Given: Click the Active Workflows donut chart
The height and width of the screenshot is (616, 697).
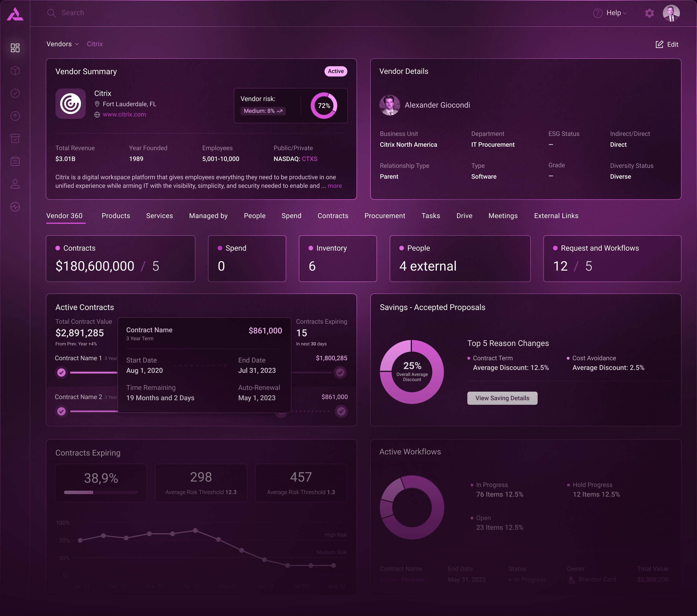Looking at the screenshot, I should tap(412, 507).
